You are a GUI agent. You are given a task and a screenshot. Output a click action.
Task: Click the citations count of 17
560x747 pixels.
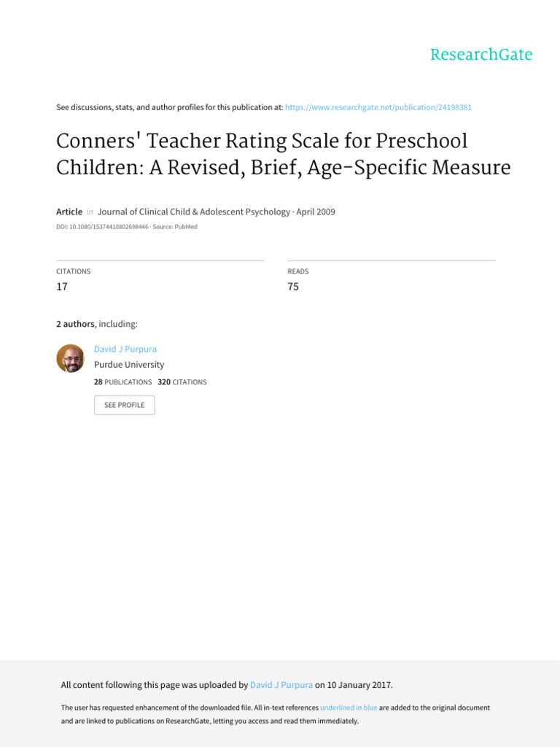click(x=62, y=287)
